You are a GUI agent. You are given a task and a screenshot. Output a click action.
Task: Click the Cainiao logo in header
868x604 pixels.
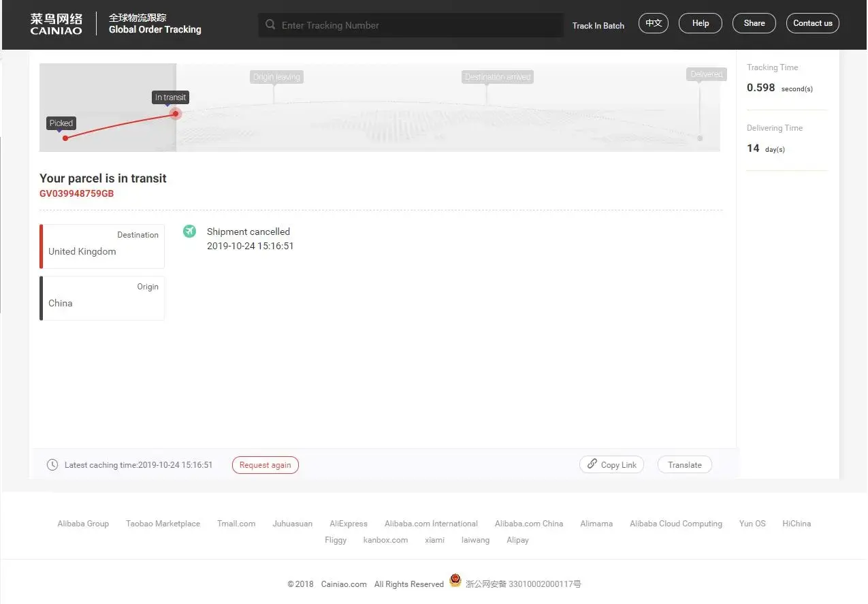coord(56,24)
